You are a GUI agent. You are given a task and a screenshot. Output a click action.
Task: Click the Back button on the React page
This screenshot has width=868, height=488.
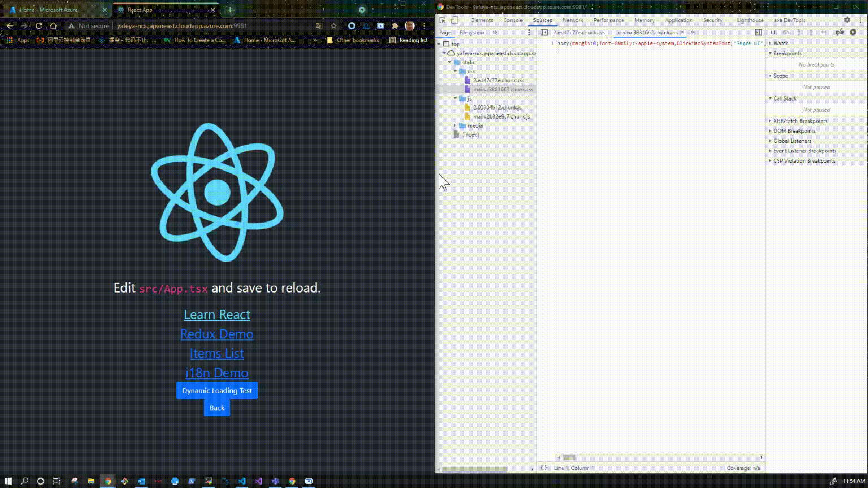pyautogui.click(x=217, y=408)
